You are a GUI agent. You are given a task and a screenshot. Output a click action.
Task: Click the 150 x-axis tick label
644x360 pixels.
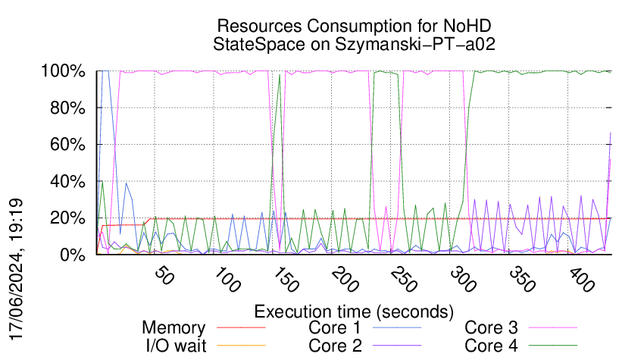pyautogui.click(x=286, y=280)
